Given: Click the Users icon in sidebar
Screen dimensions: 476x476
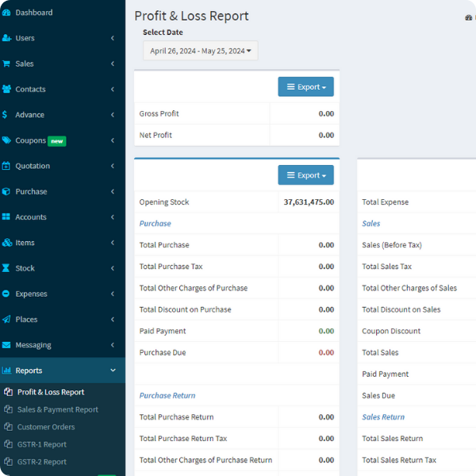Looking at the screenshot, I should coord(7,38).
